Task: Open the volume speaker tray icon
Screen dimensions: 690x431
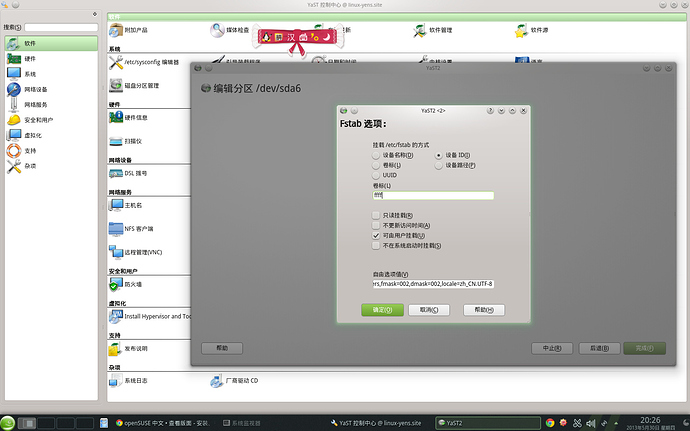Action: (x=591, y=423)
